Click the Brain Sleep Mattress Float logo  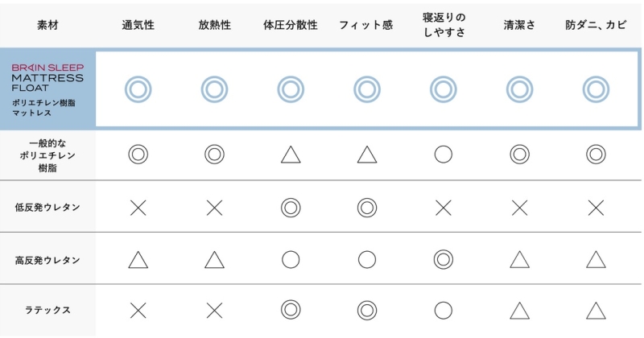click(x=47, y=78)
